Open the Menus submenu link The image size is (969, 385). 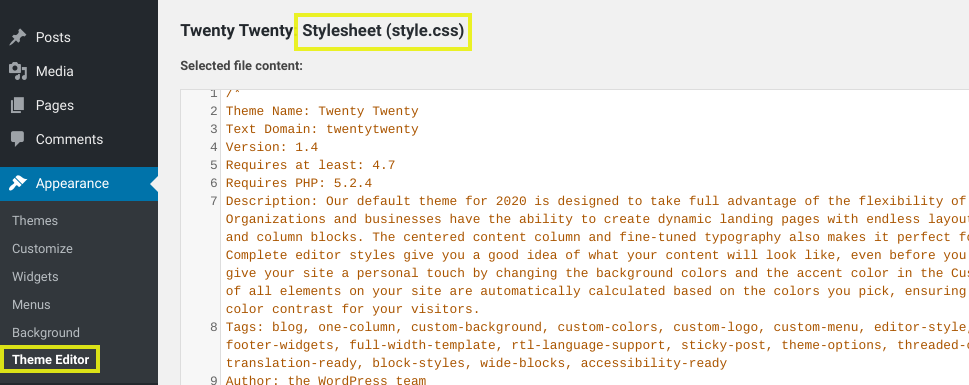(31, 305)
